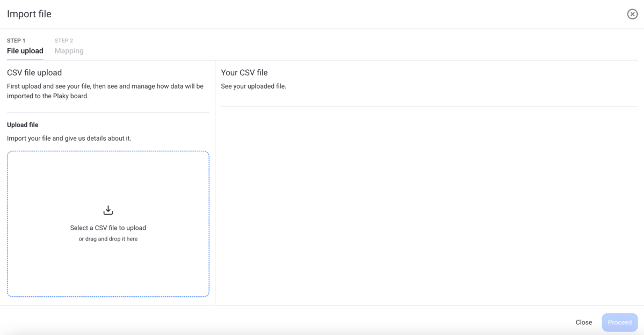Image resolution: width=644 pixels, height=335 pixels.
Task: Select the download-style icon above the upload text
Action: (x=108, y=209)
